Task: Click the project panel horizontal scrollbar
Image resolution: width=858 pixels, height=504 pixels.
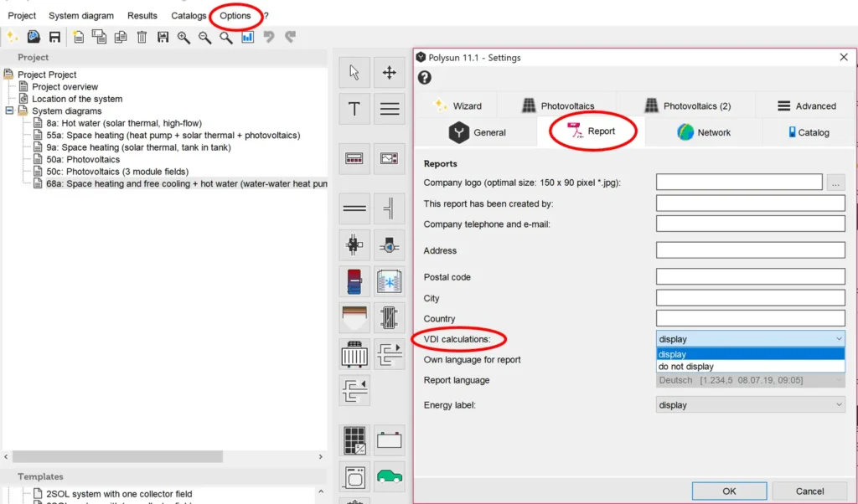Action: click(x=117, y=457)
